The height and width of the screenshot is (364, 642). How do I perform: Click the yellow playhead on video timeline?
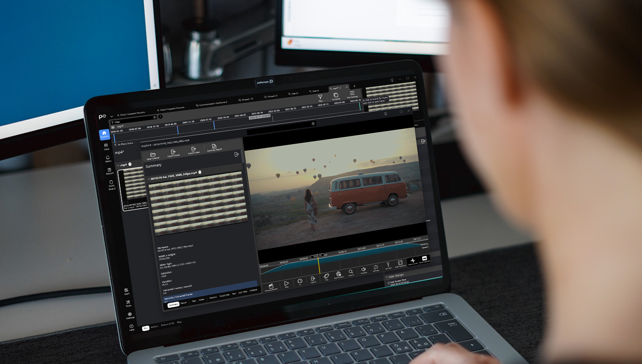click(319, 265)
